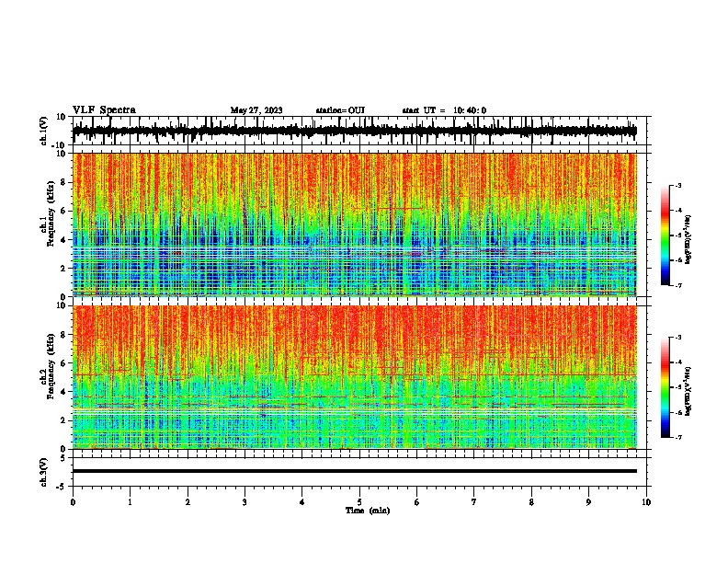This screenshot has height=563, width=728.
Task: Click the 'start UT = 10:40:0' text
Action: 444,110
